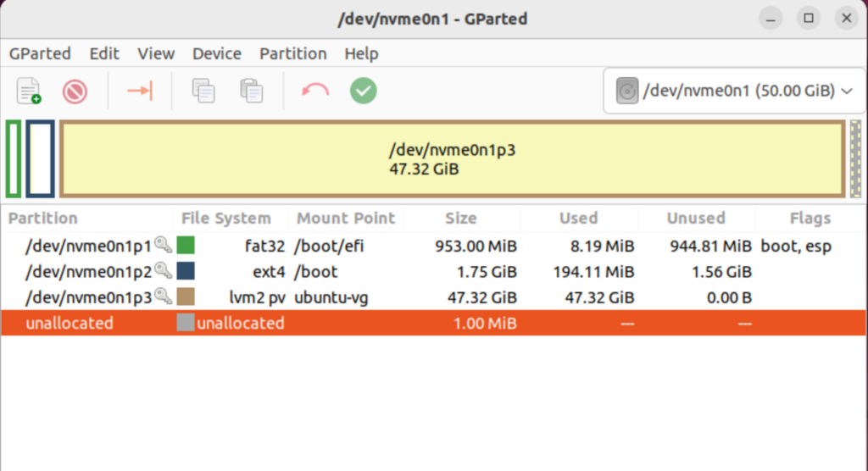Click the New partition toolbar icon
The height and width of the screenshot is (471, 868).
pos(30,91)
